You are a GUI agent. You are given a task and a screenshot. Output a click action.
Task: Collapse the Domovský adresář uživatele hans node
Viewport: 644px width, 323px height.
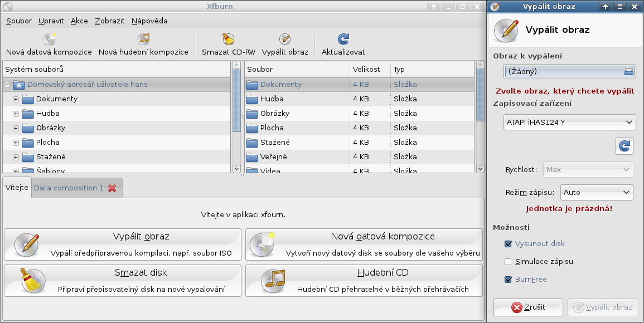tap(7, 85)
